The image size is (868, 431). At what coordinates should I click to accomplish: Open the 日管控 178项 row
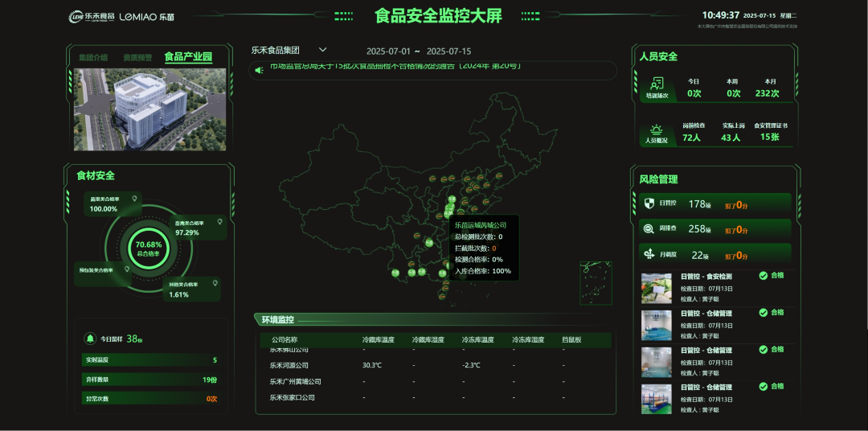(x=715, y=203)
